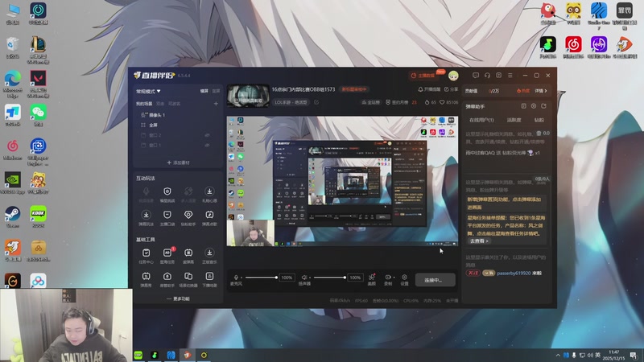644x362 pixels.
Task: Switch to 竖屏 portrait layout
Action: 216,91
